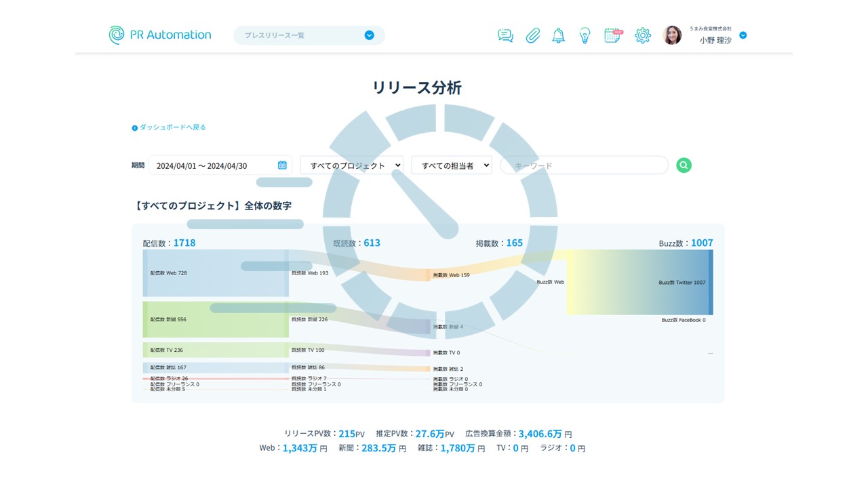868x488 pixels.
Task: Open the calendar icon with badge
Action: click(612, 36)
